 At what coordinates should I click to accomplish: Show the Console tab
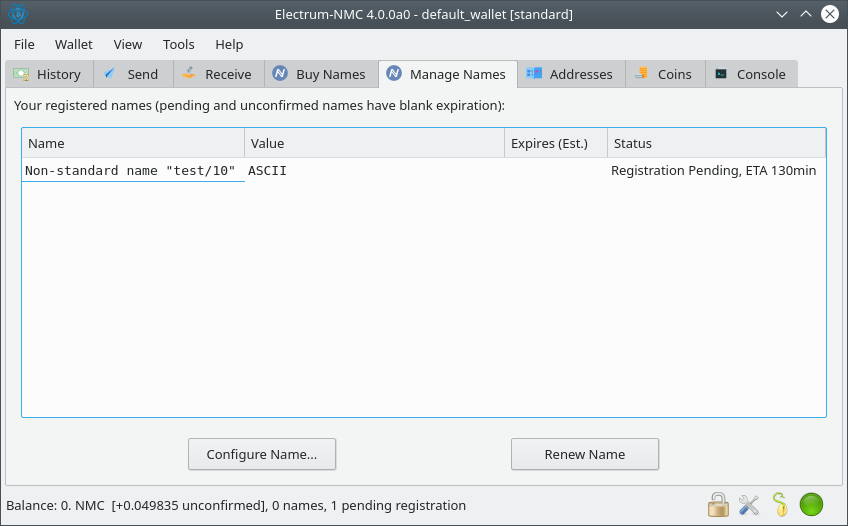751,74
